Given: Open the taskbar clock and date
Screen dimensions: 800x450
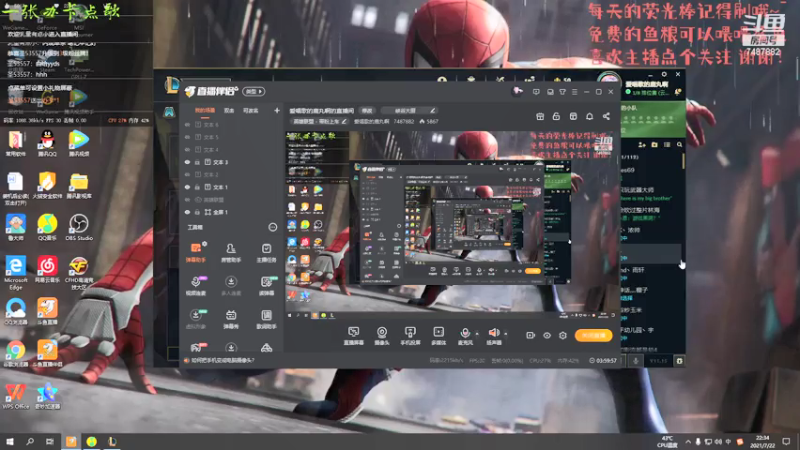Looking at the screenshot, I should [x=762, y=441].
